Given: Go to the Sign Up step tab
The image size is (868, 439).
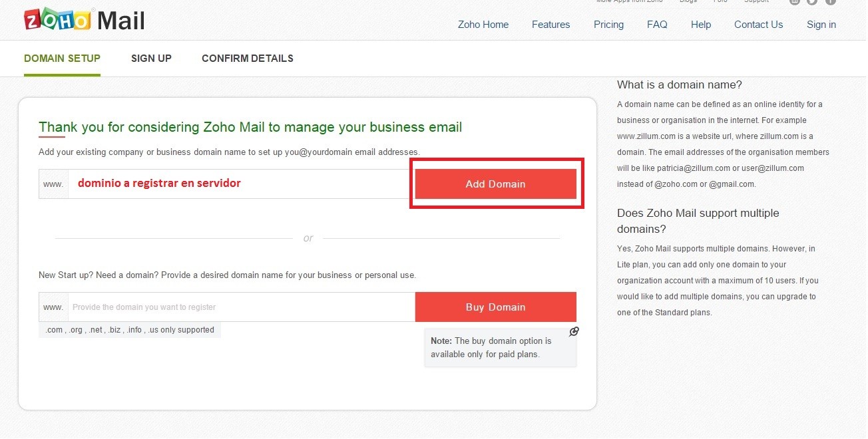Looking at the screenshot, I should click(151, 59).
